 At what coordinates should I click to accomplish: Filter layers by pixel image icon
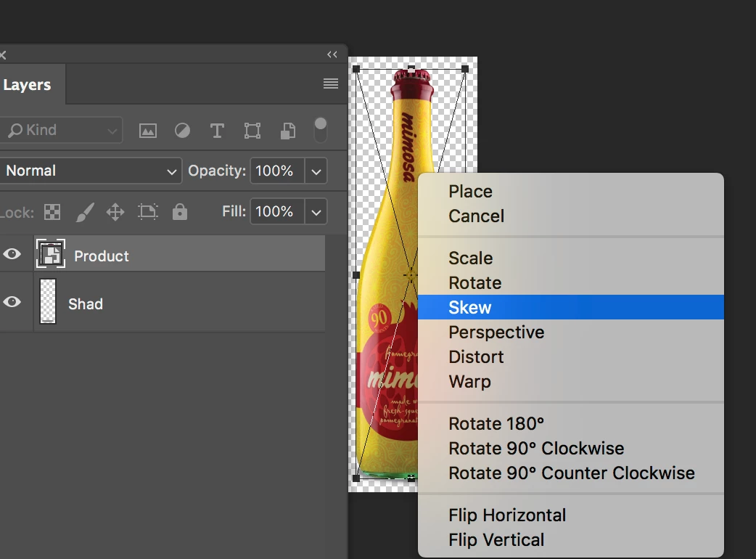click(x=147, y=131)
